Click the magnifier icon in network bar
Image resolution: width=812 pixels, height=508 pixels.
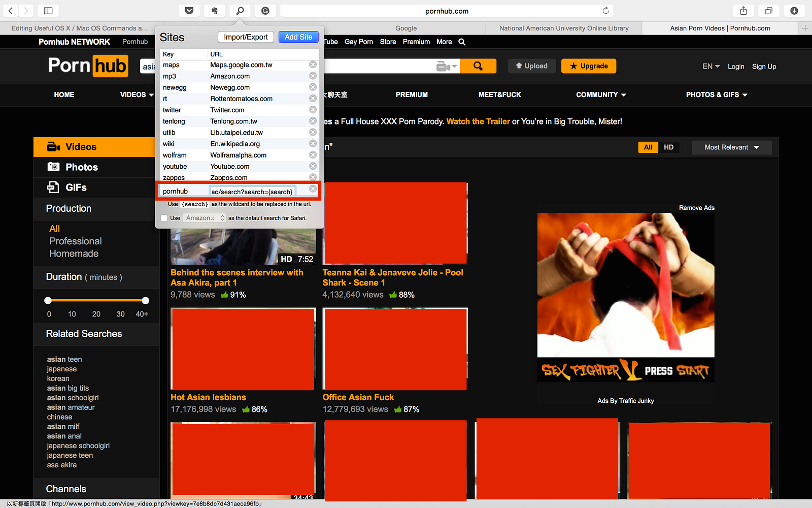point(462,42)
